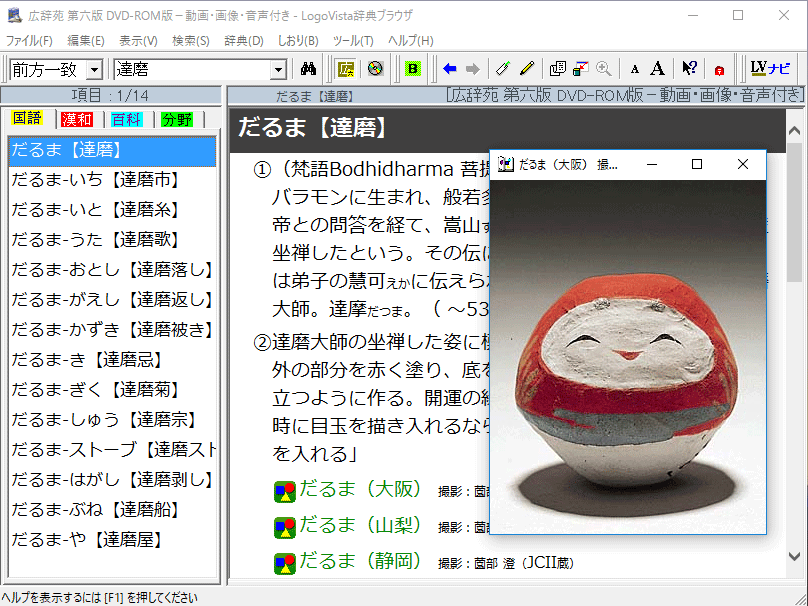
Task: Open the ヘルプ(H) menu
Action: 411,41
